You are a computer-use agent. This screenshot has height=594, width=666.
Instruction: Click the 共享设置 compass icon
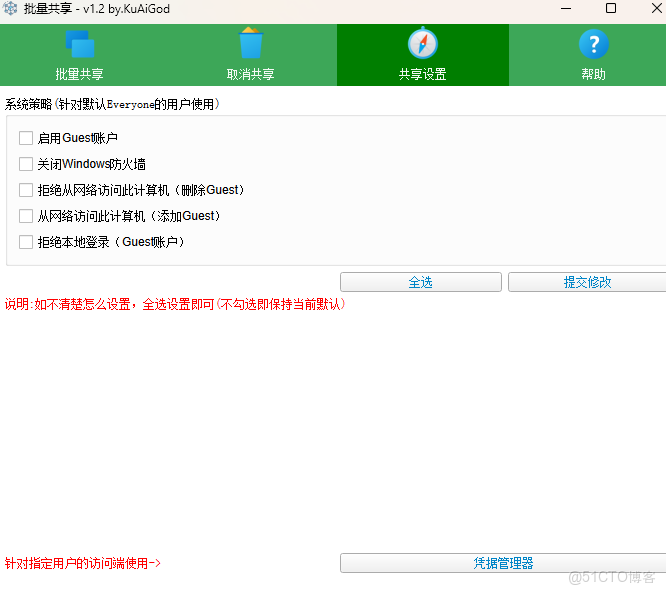pyautogui.click(x=423, y=43)
